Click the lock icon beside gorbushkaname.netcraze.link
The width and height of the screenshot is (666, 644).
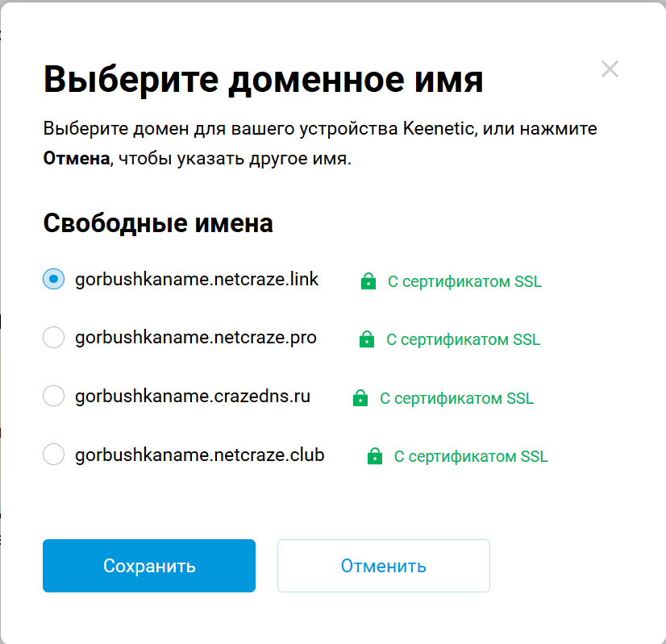[x=368, y=281]
